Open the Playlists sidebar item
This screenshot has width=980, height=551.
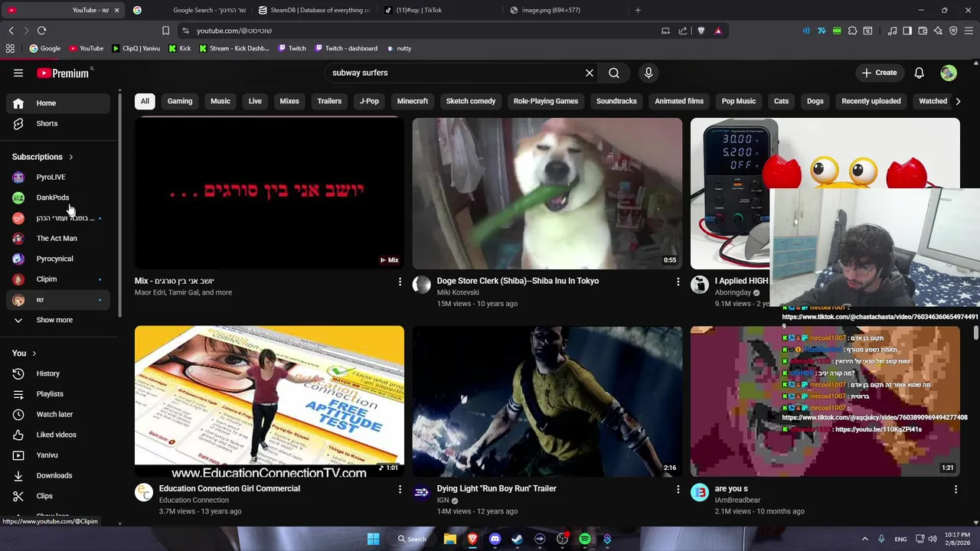(x=58, y=394)
